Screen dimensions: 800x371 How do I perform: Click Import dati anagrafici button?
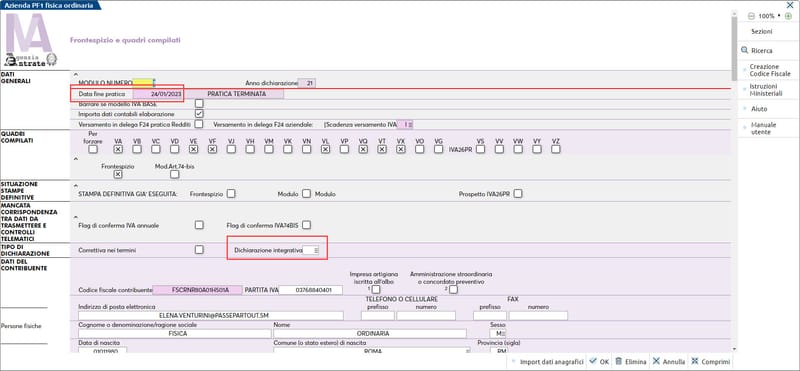pos(551,361)
